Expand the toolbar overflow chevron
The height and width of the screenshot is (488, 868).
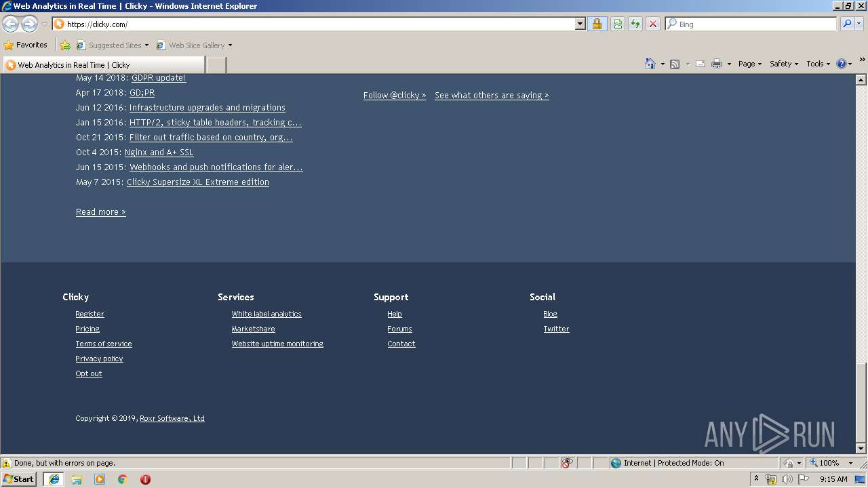863,60
